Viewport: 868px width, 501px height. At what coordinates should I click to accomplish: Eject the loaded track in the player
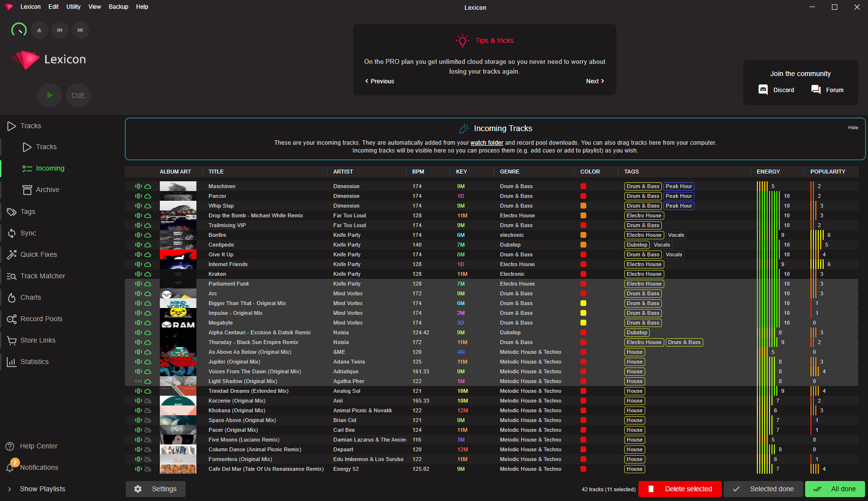coord(39,30)
